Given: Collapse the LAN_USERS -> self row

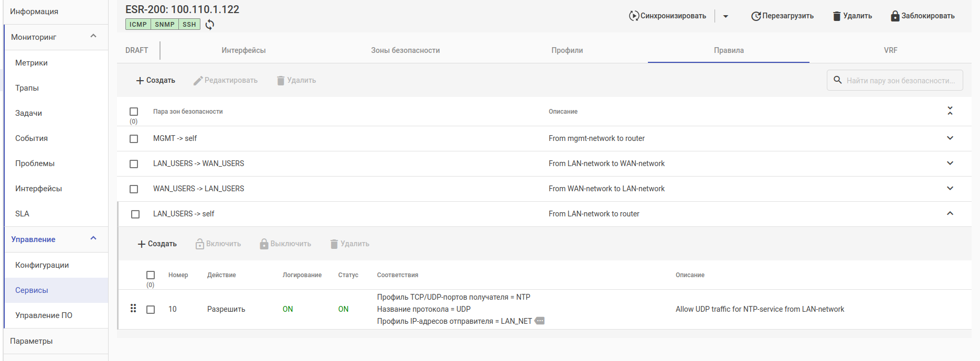Looking at the screenshot, I should [950, 214].
